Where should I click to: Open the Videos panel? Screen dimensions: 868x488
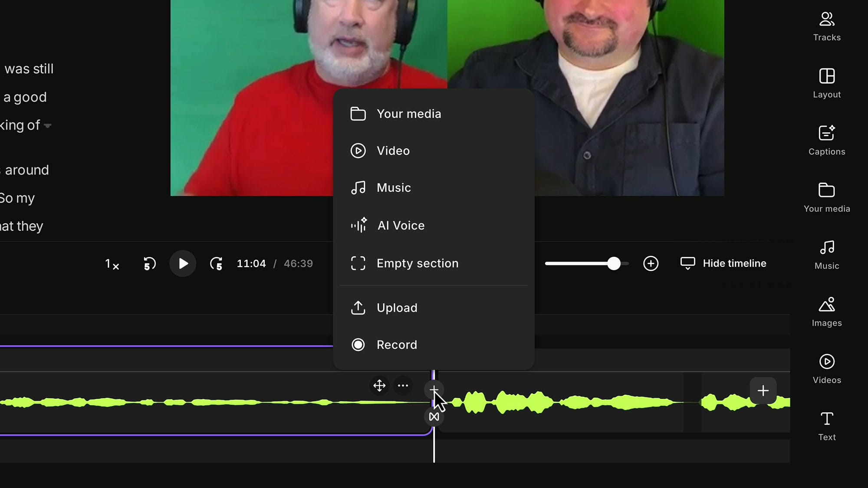[826, 369]
